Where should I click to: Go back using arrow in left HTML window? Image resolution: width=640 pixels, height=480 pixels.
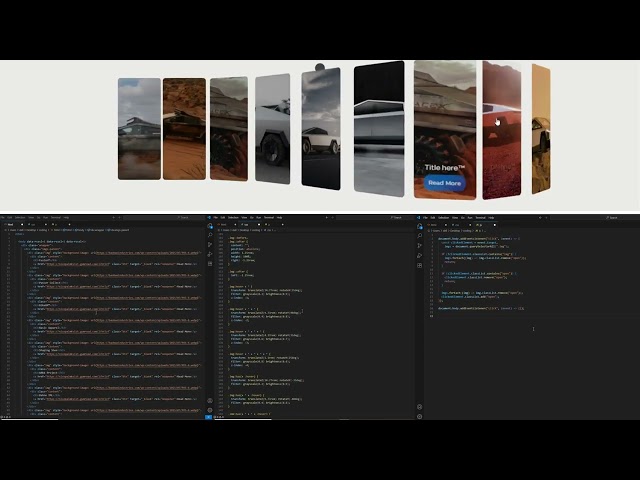pyautogui.click(x=113, y=218)
